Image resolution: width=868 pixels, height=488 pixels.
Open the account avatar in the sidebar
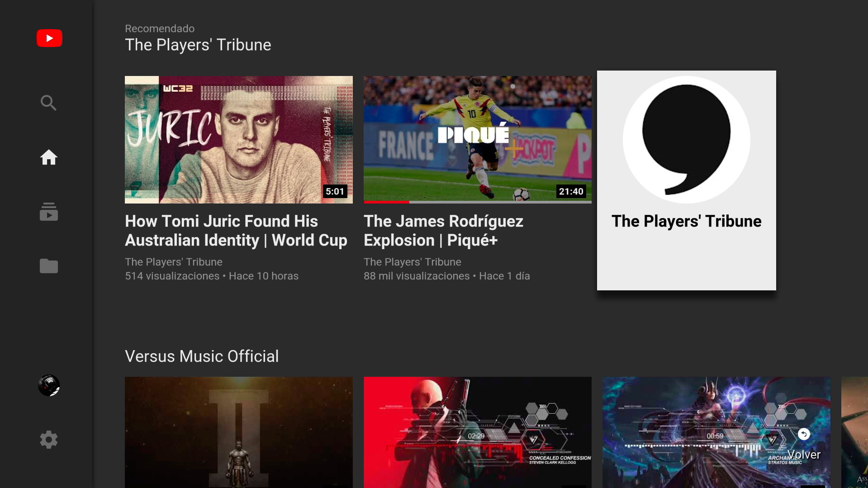click(x=49, y=385)
